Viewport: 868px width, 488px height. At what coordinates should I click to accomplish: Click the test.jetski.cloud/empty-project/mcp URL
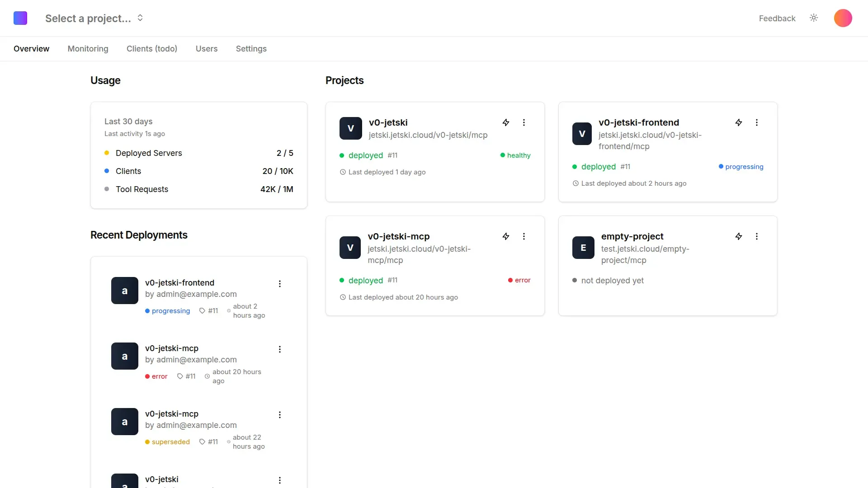click(x=645, y=254)
